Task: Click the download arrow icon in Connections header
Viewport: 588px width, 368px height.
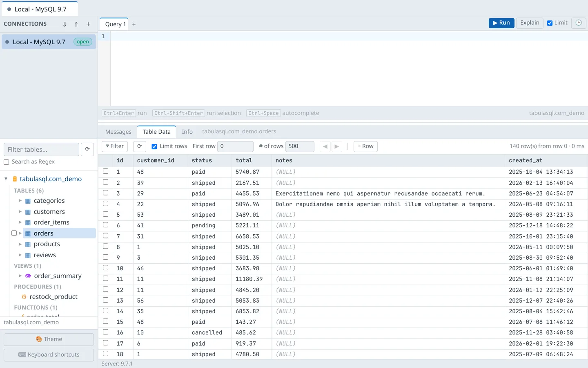Action: 65,24
